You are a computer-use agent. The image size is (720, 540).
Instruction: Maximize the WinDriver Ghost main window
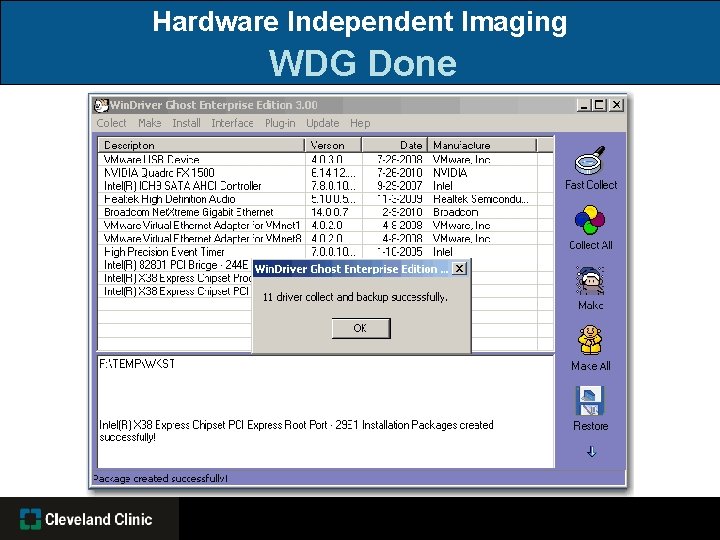click(x=600, y=105)
